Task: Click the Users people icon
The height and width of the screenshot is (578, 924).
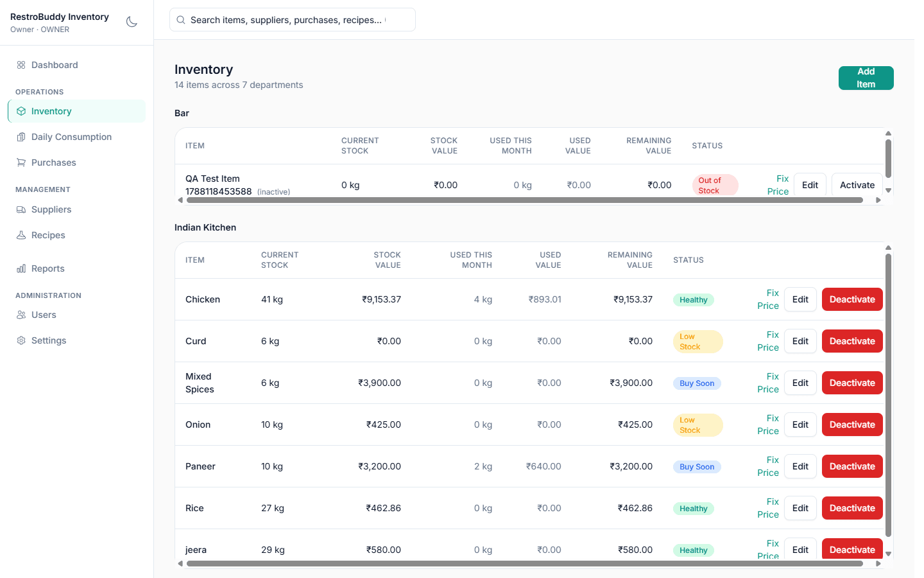Action: [21, 315]
